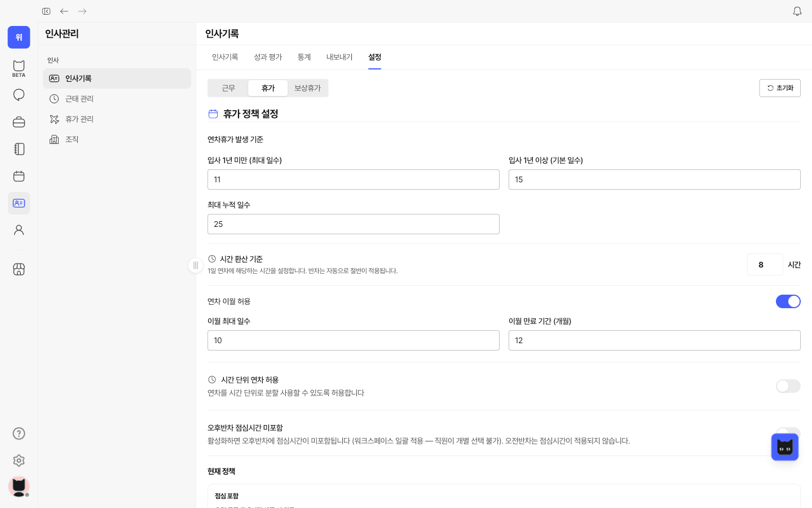Open the help question mark icon

[x=19, y=433]
